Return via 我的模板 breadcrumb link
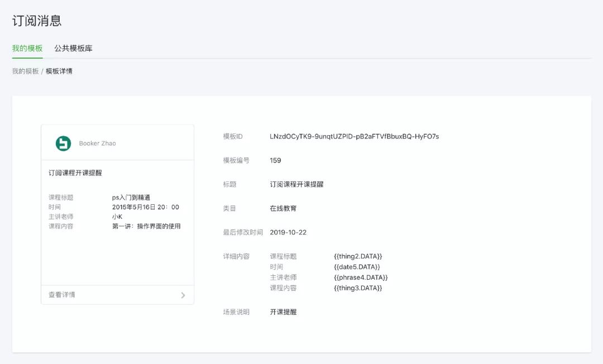This screenshot has height=364, width=603. click(22, 71)
